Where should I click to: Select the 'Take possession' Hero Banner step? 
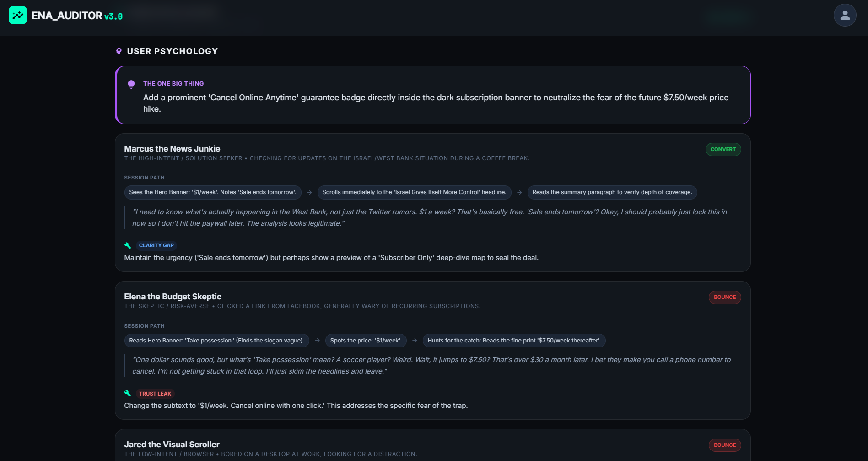pyautogui.click(x=216, y=341)
